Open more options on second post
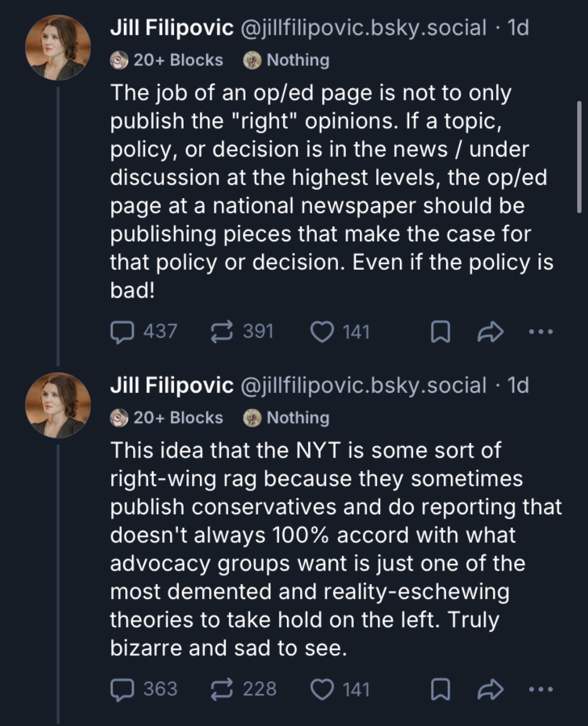Screen dimensions: 588x726 541,690
